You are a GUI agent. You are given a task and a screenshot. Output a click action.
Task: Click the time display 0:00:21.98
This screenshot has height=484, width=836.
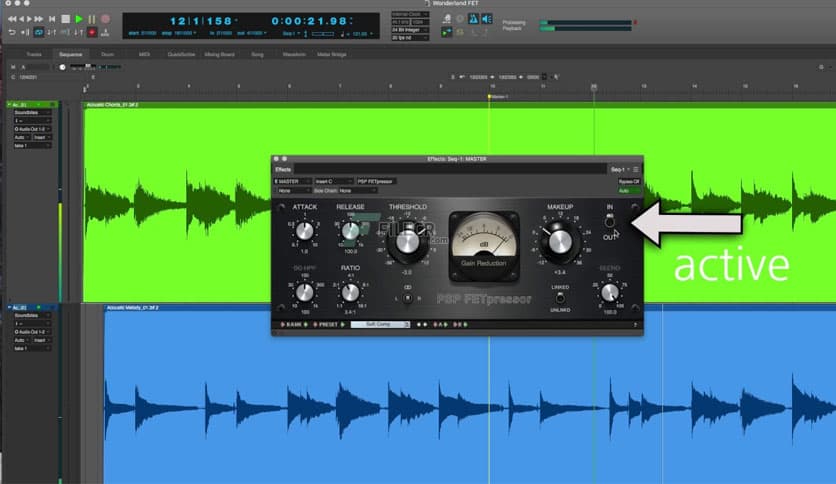coord(310,21)
